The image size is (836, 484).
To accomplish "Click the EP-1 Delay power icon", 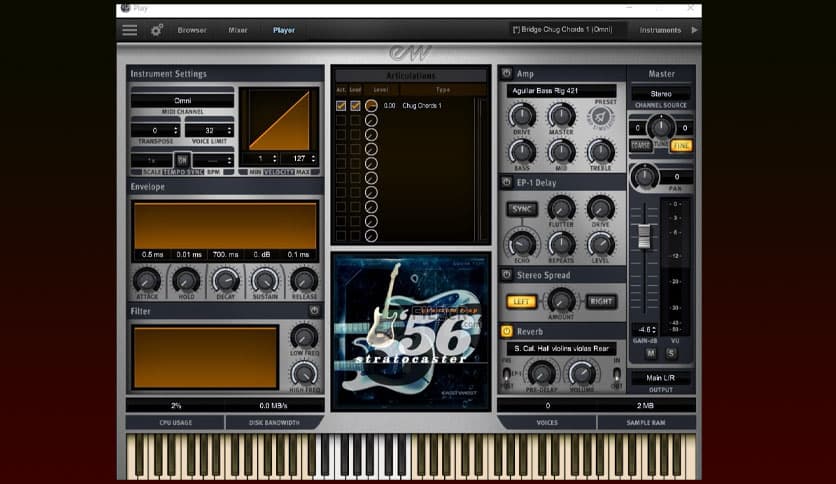I will (x=507, y=182).
